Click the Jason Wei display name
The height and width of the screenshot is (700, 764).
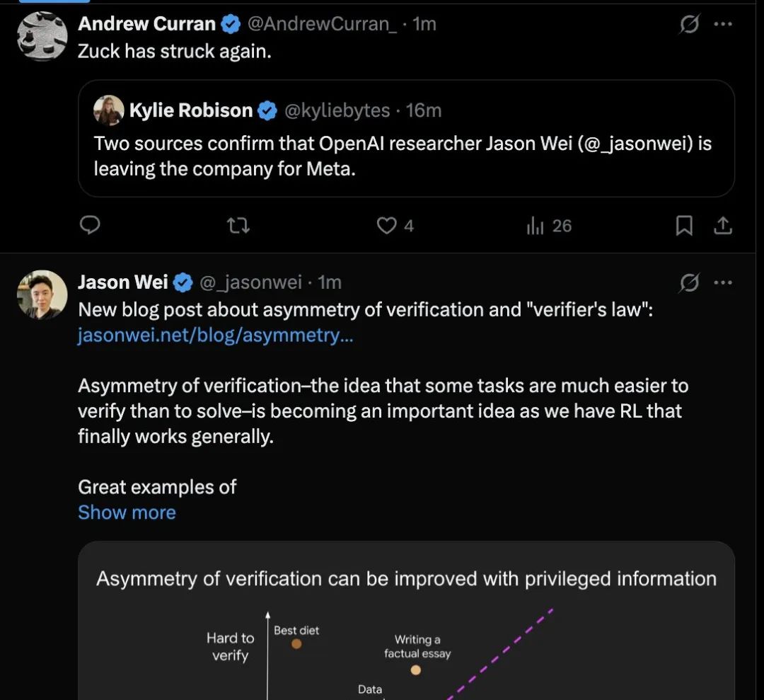point(123,282)
